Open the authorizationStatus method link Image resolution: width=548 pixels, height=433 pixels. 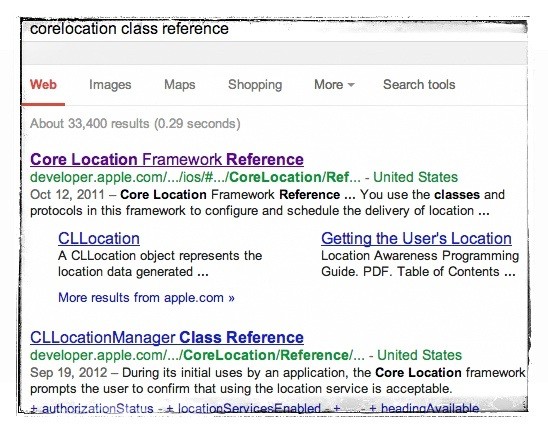(92, 408)
